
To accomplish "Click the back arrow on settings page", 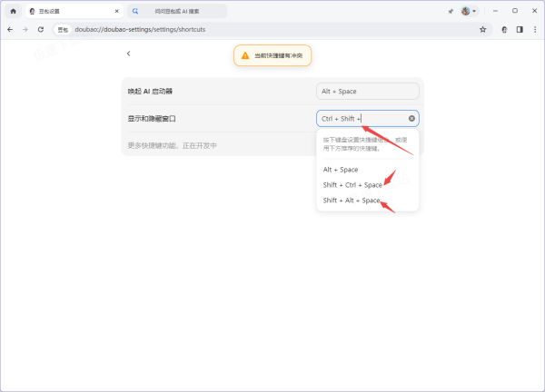I will point(128,54).
